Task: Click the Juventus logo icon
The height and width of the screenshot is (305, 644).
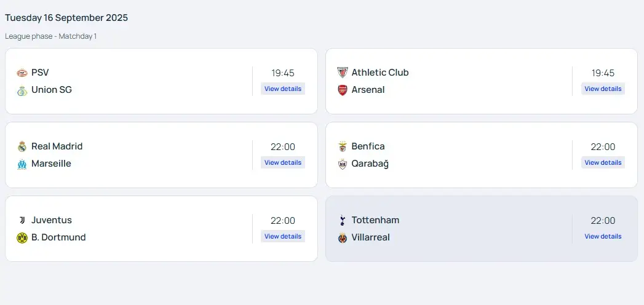Action: (22, 221)
